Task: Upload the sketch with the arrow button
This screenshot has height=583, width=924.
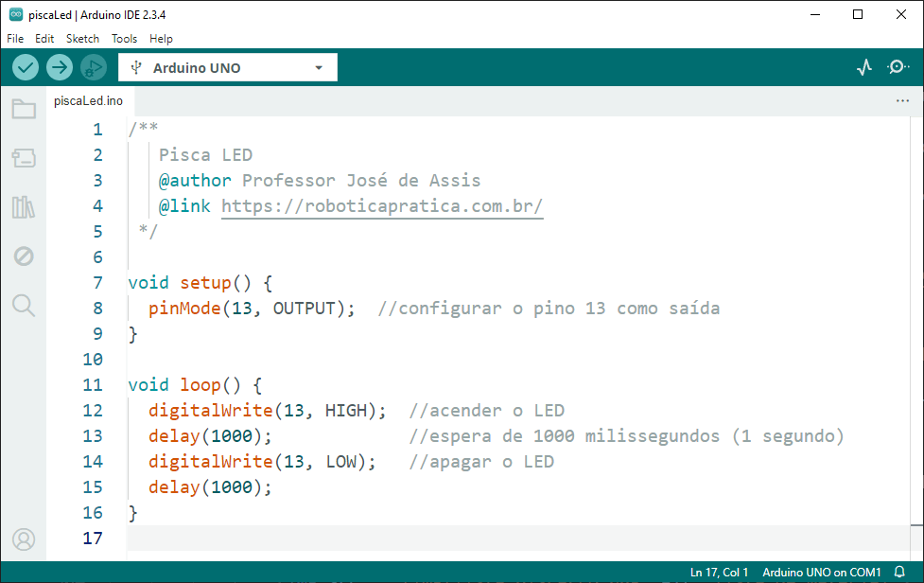Action: tap(60, 68)
